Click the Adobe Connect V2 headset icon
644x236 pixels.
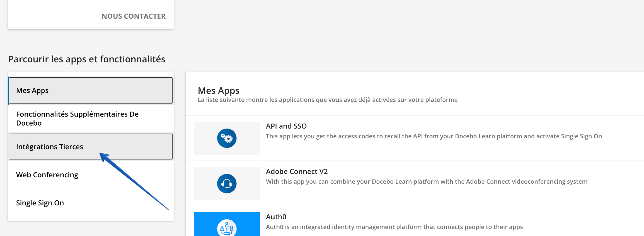tap(227, 183)
